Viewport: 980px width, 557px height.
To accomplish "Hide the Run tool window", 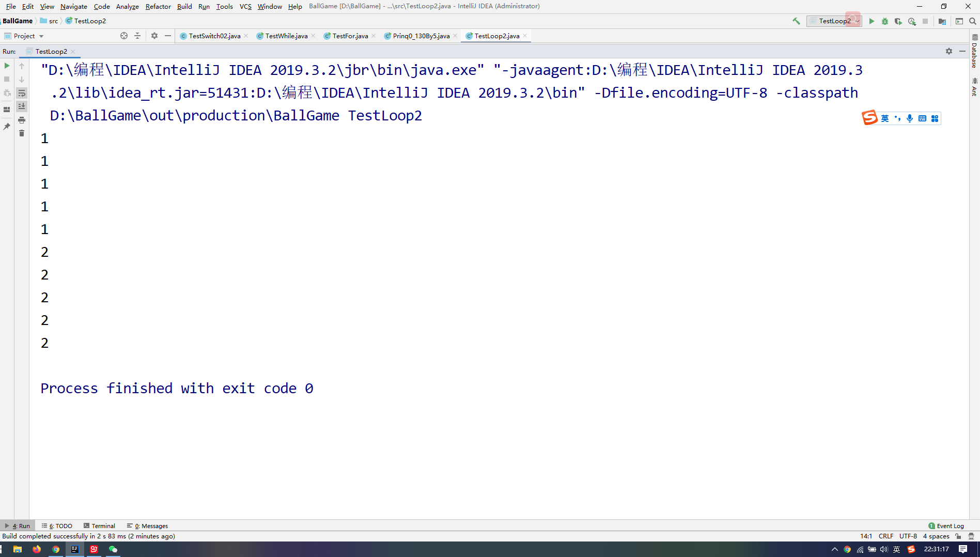I will point(962,51).
